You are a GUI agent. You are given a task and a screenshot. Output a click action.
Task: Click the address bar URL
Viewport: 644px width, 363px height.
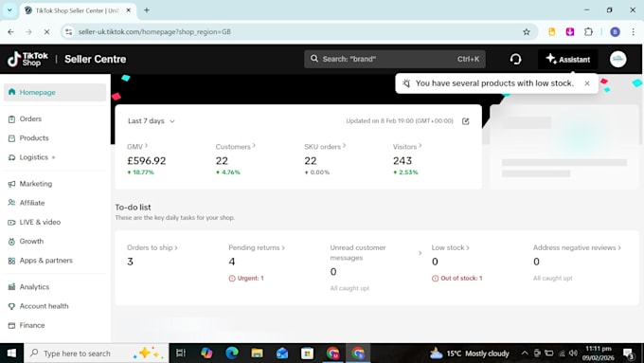click(x=154, y=31)
